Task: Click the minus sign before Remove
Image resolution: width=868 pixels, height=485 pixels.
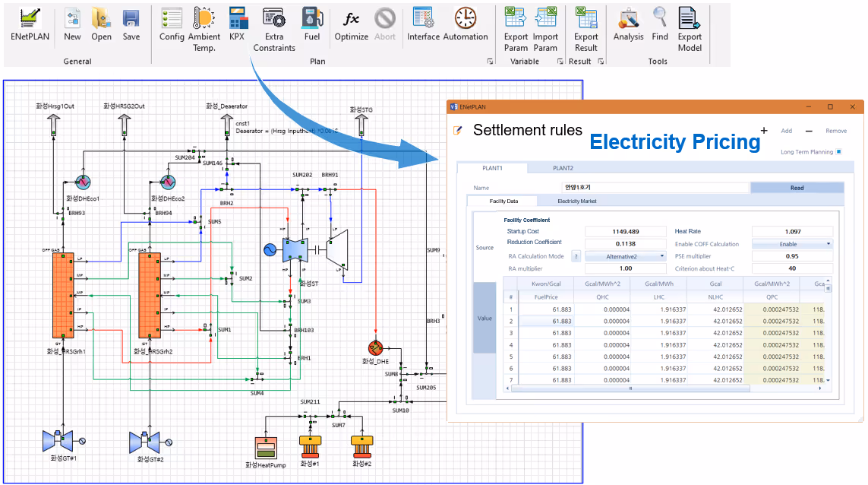Action: point(809,131)
